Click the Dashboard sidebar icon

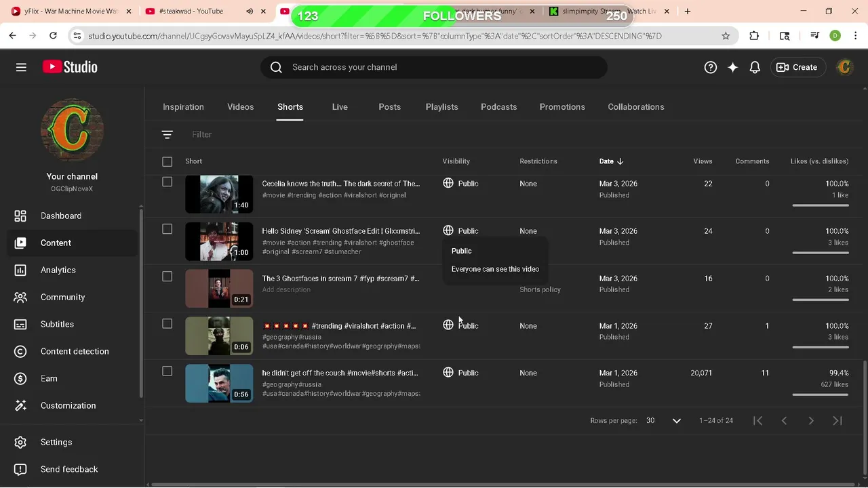[x=20, y=216]
